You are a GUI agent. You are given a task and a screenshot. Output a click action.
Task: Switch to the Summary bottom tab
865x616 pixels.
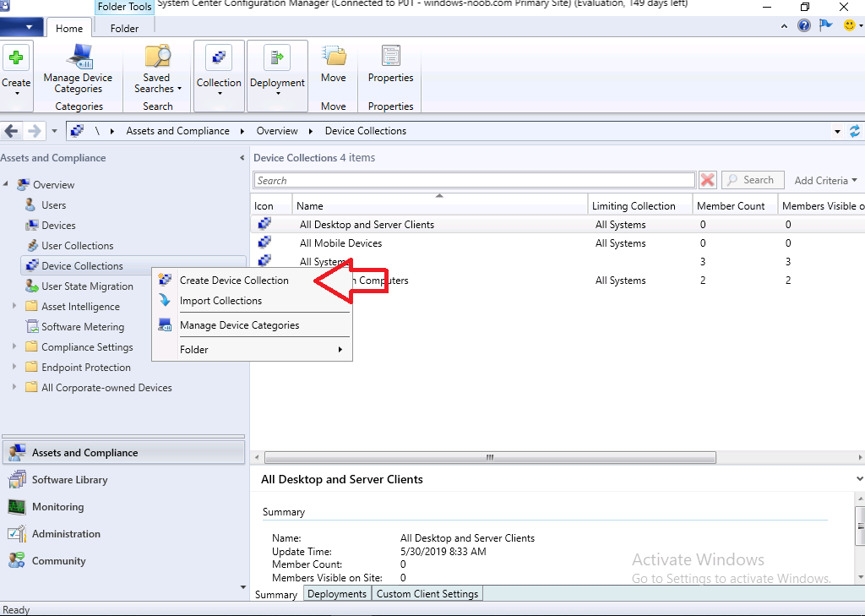pyautogui.click(x=276, y=595)
